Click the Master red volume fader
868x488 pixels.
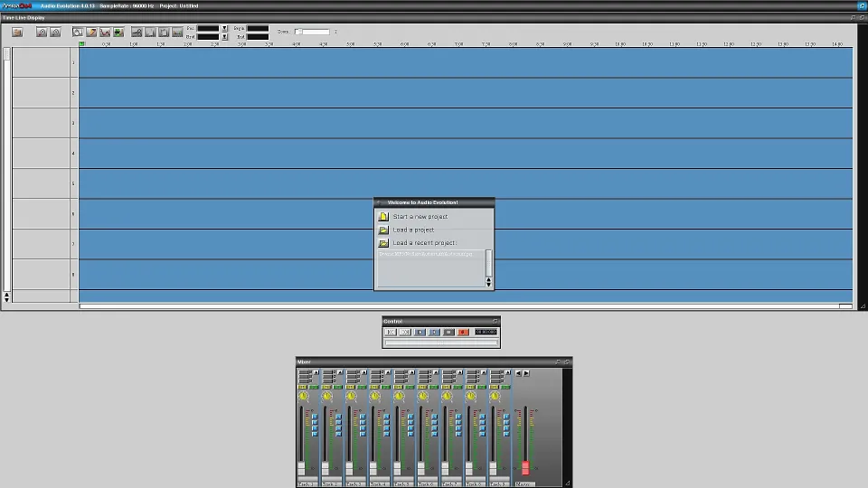coord(525,468)
